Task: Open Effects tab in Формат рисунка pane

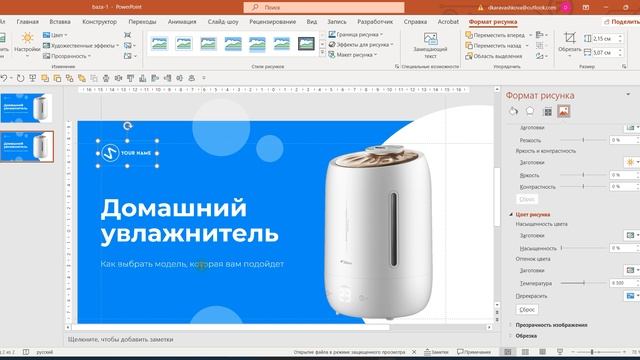Action: (530, 111)
